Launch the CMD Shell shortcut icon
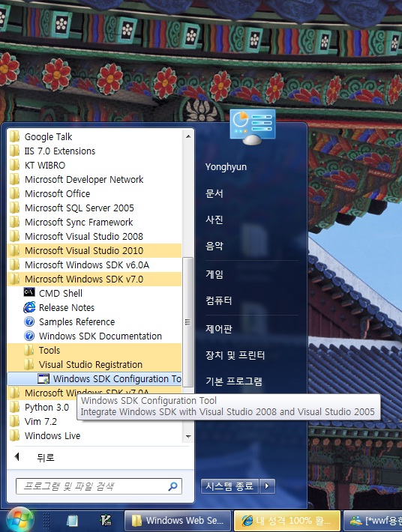402x532 pixels. [29, 292]
